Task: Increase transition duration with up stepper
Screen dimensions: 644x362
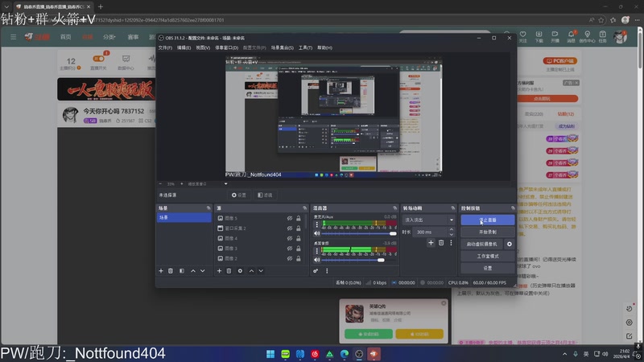Action: click(x=452, y=229)
